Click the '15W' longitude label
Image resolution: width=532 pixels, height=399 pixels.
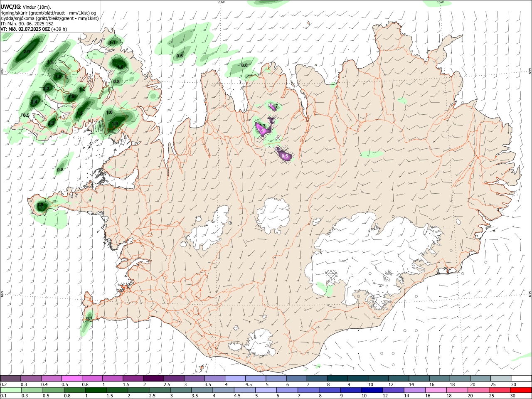click(440, 2)
